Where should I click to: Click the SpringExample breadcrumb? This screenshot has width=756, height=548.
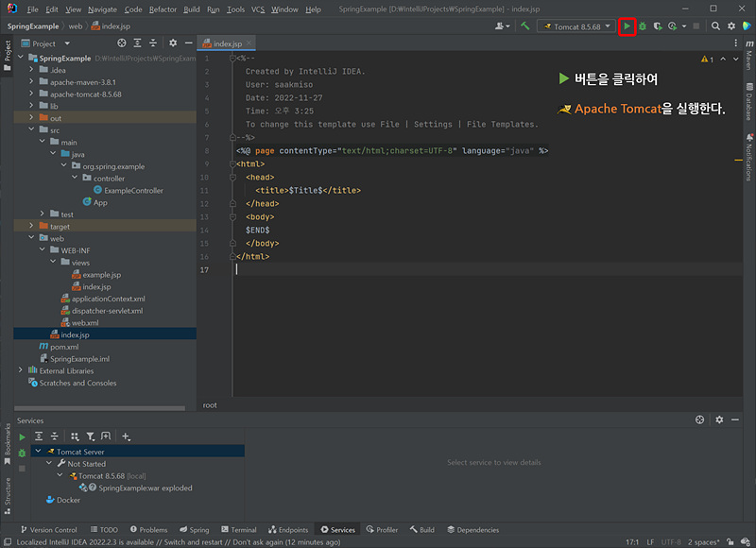tap(33, 26)
